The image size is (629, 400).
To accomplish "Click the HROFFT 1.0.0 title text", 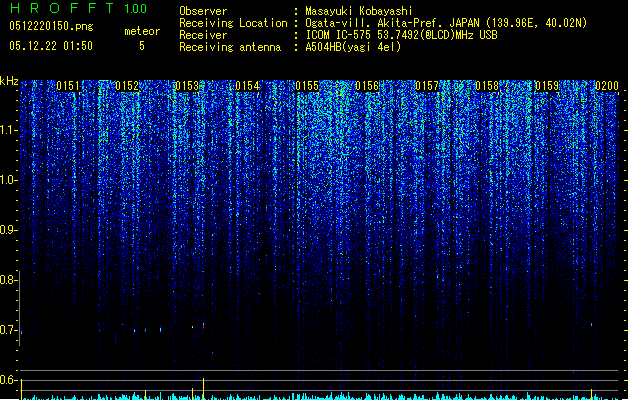I will (79, 8).
